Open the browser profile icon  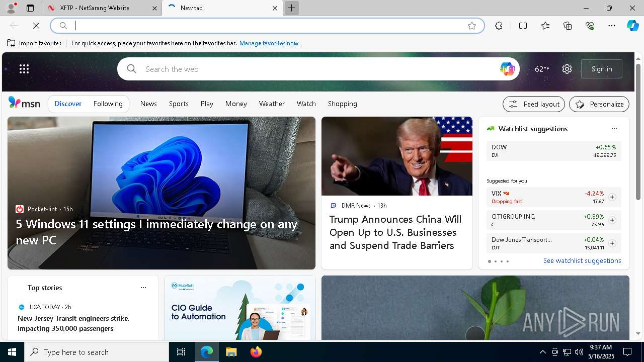point(11,8)
